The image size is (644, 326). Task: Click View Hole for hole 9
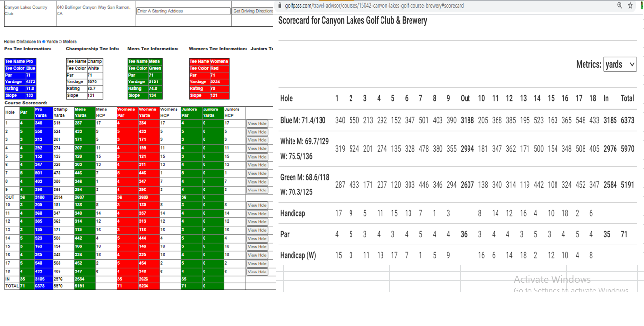tap(257, 190)
